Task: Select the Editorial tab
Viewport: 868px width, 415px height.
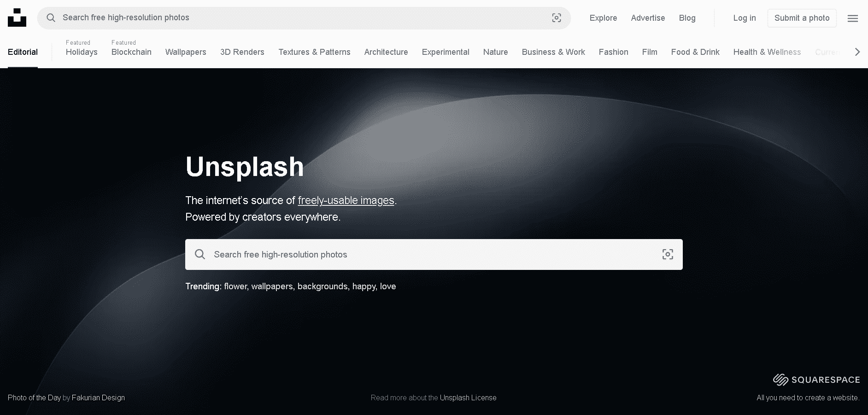Action: point(23,52)
